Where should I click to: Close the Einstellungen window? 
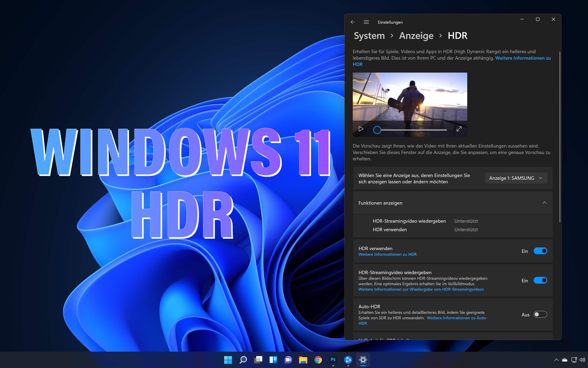pos(553,19)
